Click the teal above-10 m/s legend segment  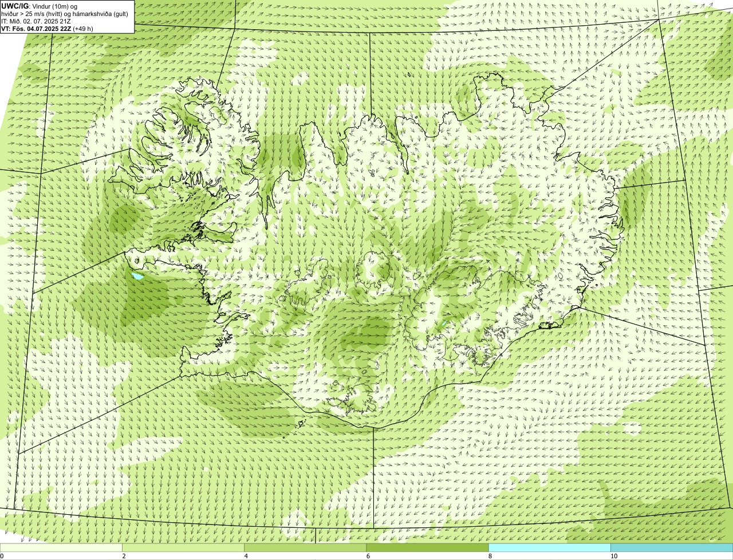672,548
